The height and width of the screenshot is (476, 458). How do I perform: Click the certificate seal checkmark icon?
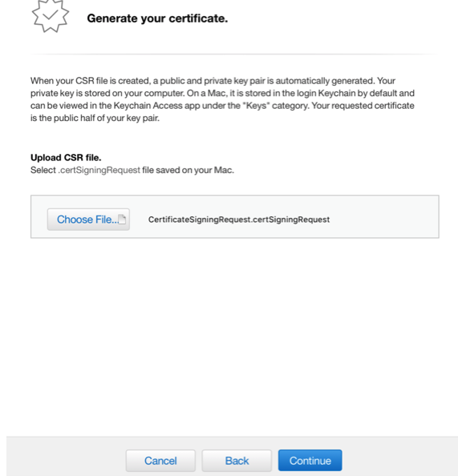[x=51, y=16]
